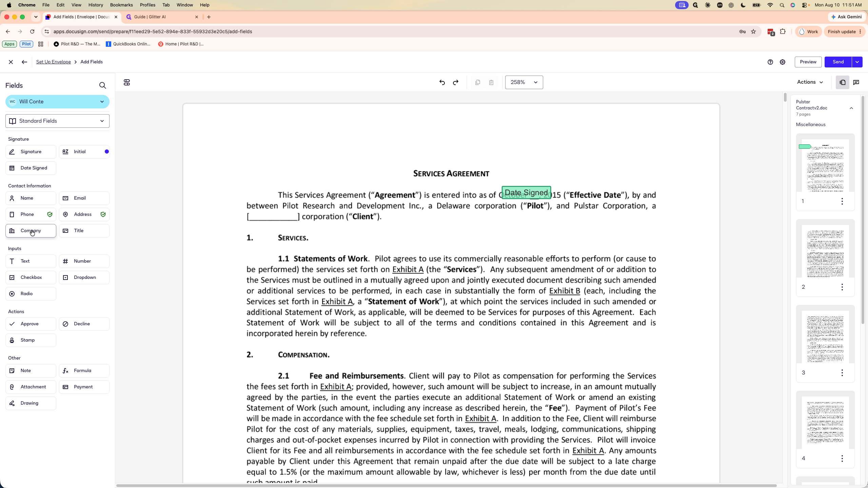
Task: Select the Date Signed field in sidebar
Action: coord(31,168)
